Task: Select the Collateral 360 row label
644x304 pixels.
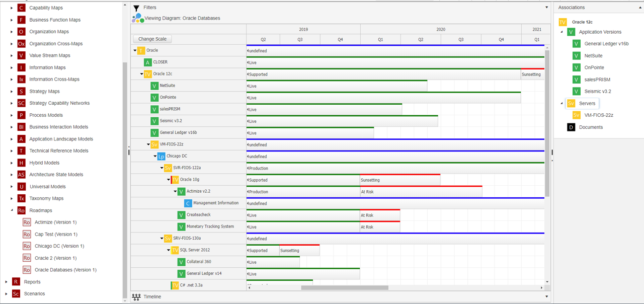Action: tap(198, 262)
